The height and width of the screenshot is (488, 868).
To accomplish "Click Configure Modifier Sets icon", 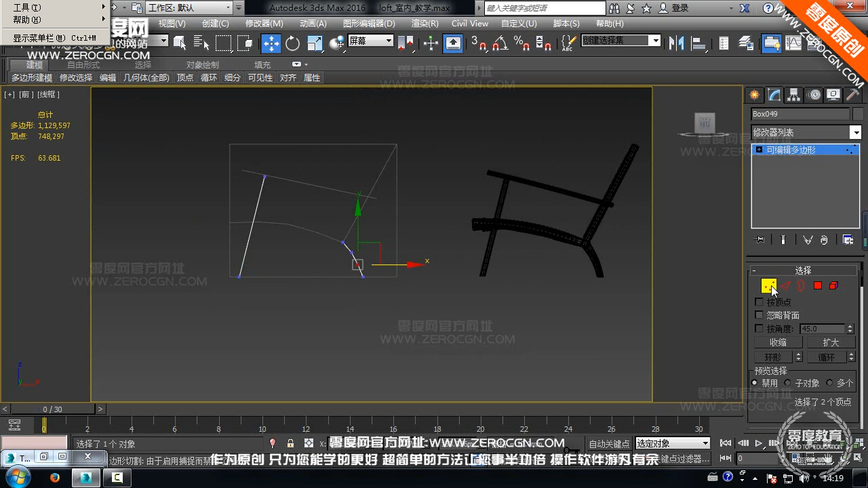I will [848, 240].
